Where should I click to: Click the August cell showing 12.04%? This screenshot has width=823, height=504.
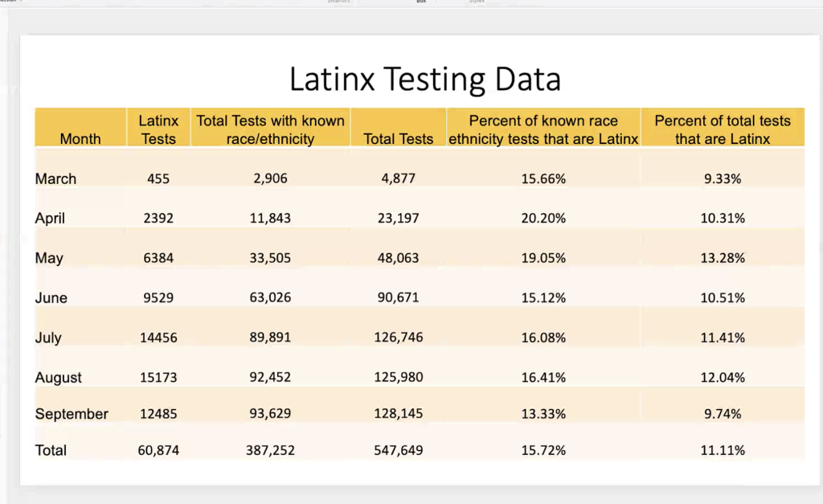(722, 377)
